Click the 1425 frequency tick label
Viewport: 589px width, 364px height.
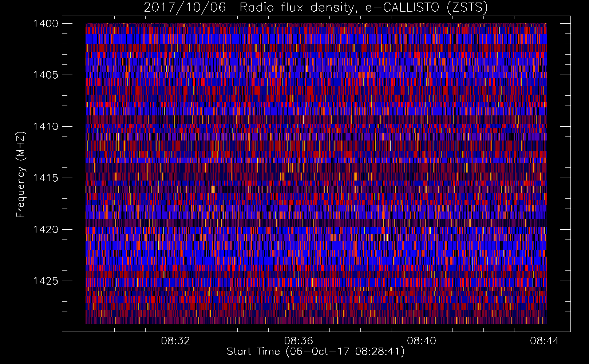click(x=46, y=281)
